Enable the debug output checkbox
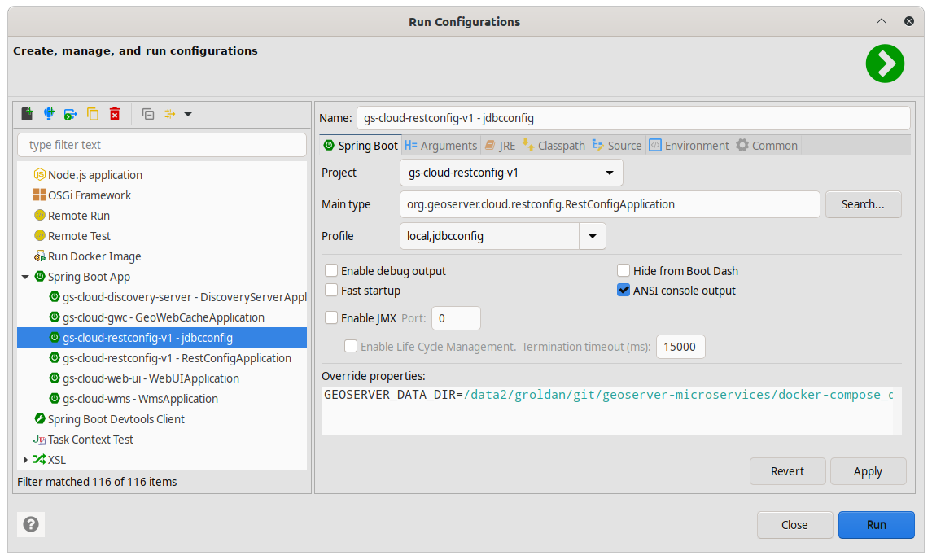The width and height of the screenshot is (932, 560). click(x=331, y=270)
